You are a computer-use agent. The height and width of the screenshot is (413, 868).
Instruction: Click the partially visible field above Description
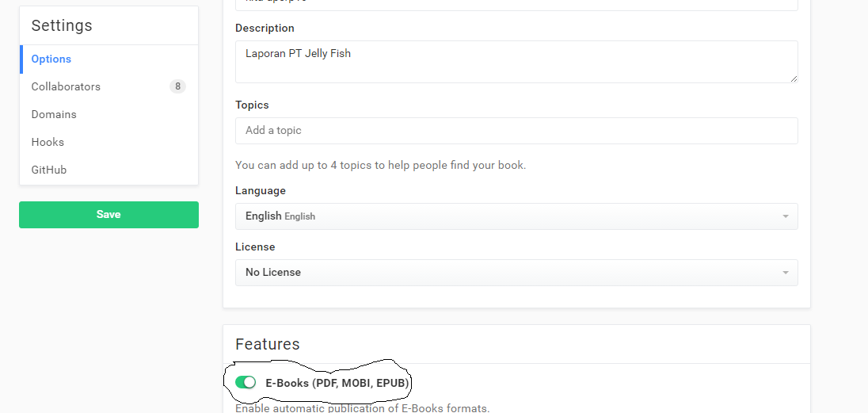coord(516,5)
